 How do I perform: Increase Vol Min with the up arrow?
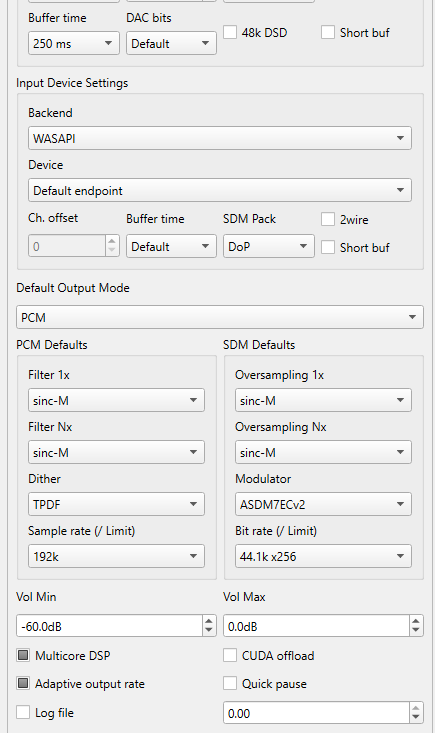click(x=209, y=621)
